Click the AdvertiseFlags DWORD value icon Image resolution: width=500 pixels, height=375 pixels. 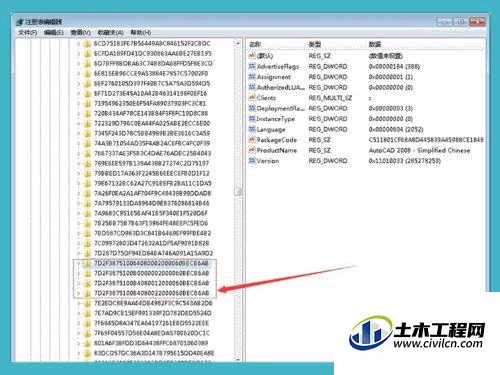click(x=252, y=66)
